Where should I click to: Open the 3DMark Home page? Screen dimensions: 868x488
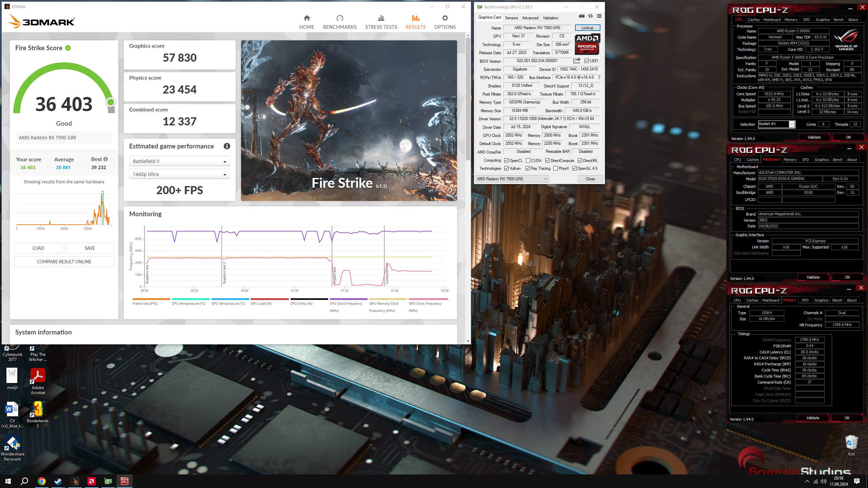click(x=307, y=22)
